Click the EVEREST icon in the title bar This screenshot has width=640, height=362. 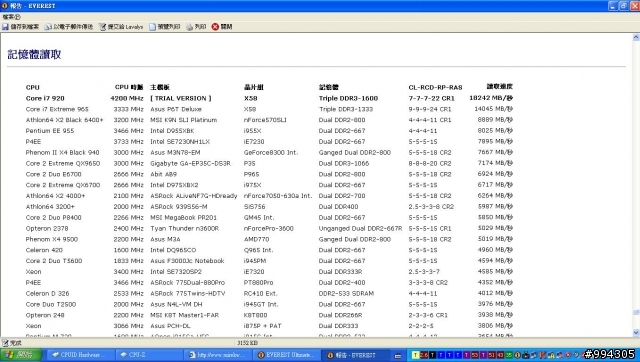click(x=5, y=6)
